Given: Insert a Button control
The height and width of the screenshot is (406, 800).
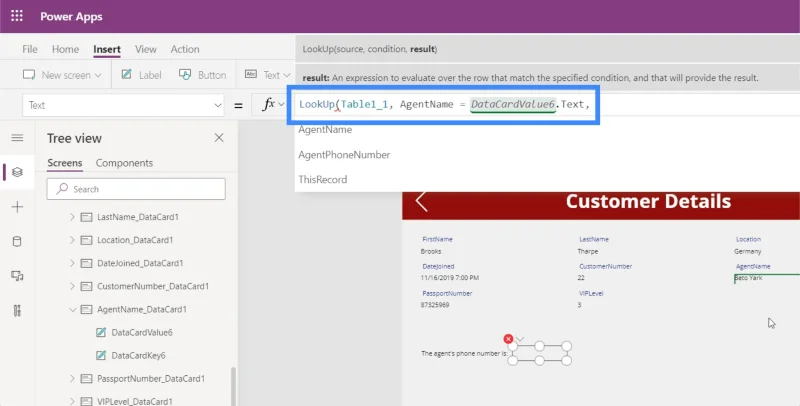Looking at the screenshot, I should (x=203, y=75).
